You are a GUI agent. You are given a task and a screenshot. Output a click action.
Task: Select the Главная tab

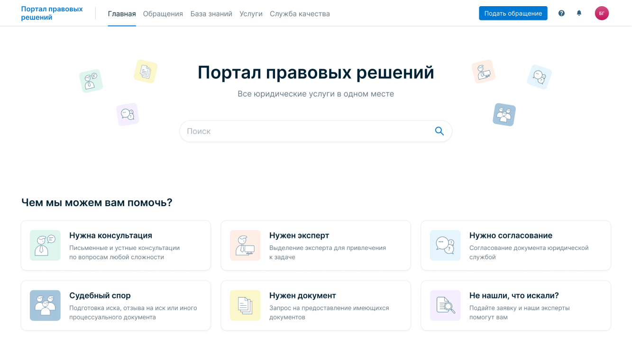point(122,14)
